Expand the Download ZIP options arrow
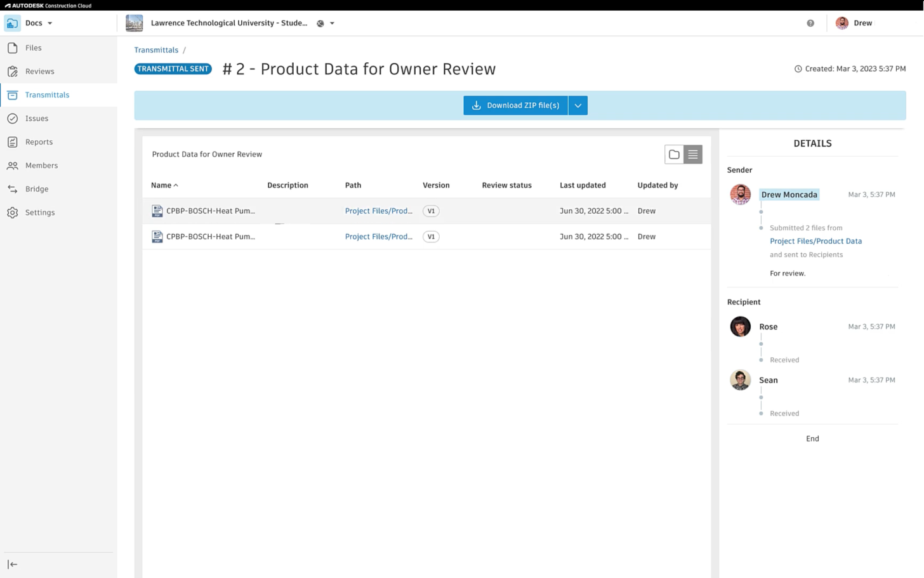The image size is (924, 578). [577, 105]
